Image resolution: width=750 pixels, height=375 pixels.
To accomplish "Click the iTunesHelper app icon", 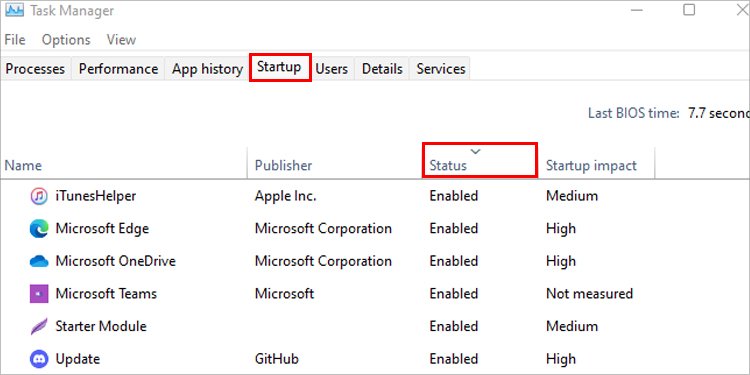I will (39, 196).
